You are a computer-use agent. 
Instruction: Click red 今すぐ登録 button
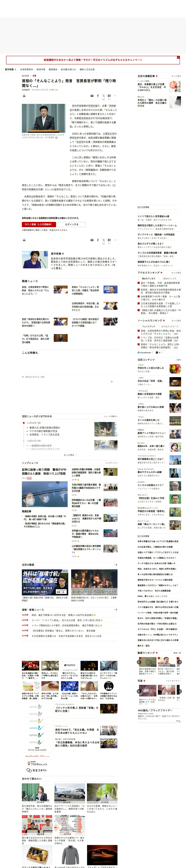pos(39,224)
